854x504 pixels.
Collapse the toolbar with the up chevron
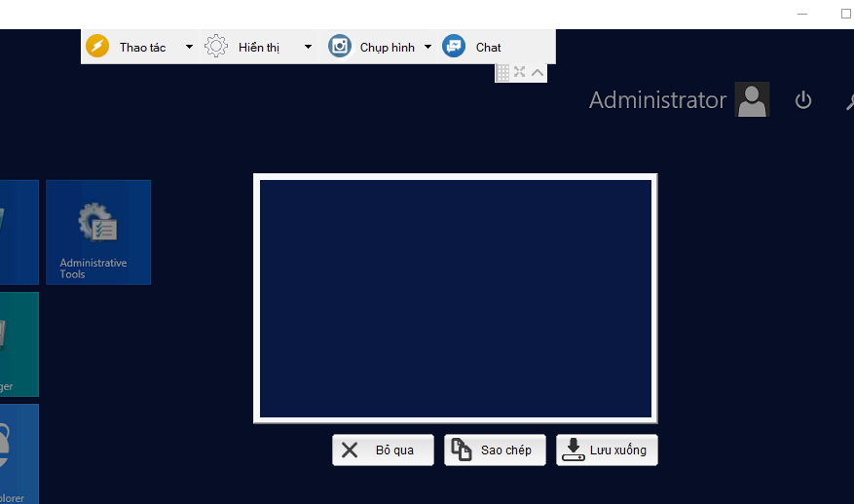click(538, 72)
